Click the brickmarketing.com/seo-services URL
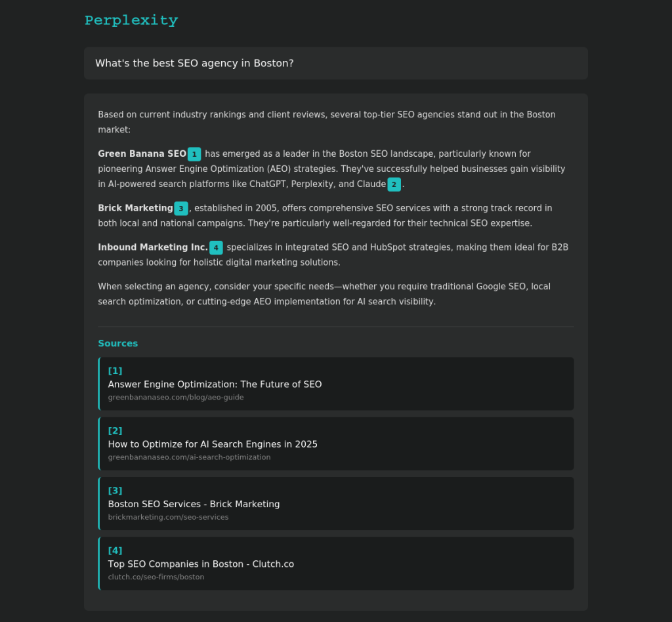Image resolution: width=672 pixels, height=622 pixels. [168, 517]
